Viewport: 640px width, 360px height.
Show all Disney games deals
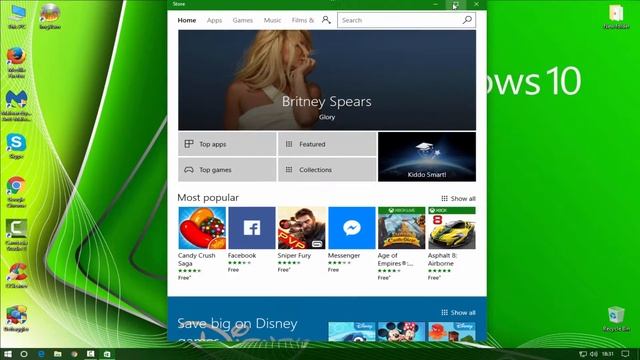458,313
